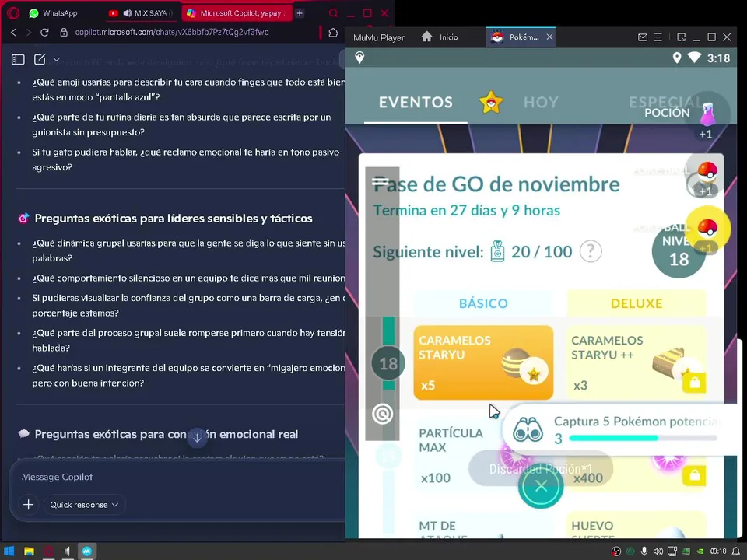
Task: Open a new Opera tab
Action: click(x=300, y=13)
